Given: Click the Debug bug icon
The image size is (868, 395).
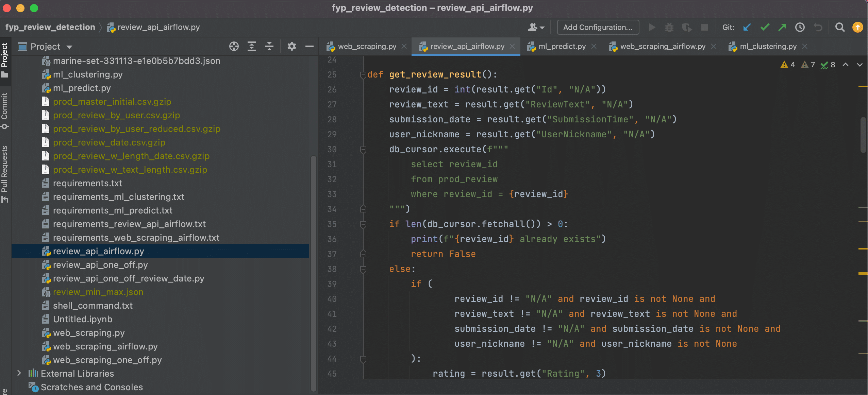Looking at the screenshot, I should 669,27.
